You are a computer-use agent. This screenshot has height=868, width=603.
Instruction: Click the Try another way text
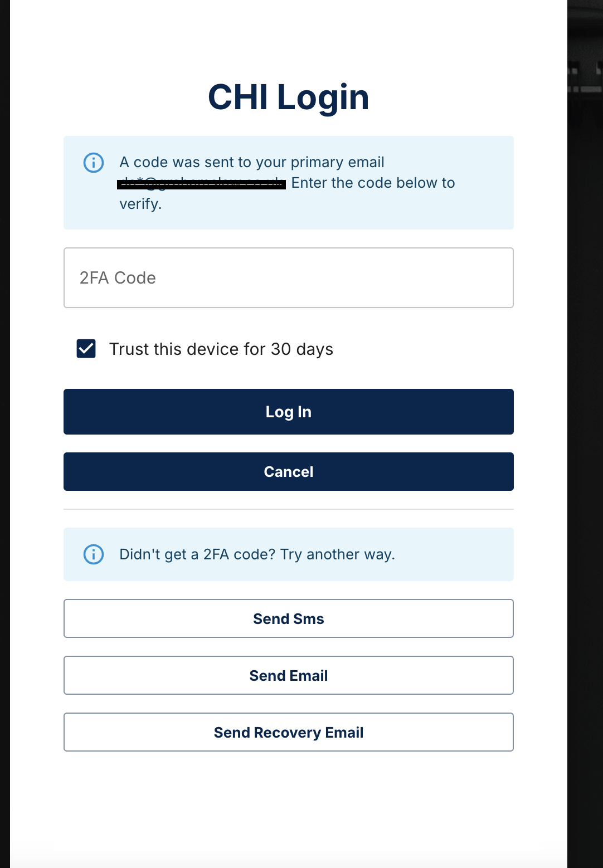pyautogui.click(x=338, y=554)
